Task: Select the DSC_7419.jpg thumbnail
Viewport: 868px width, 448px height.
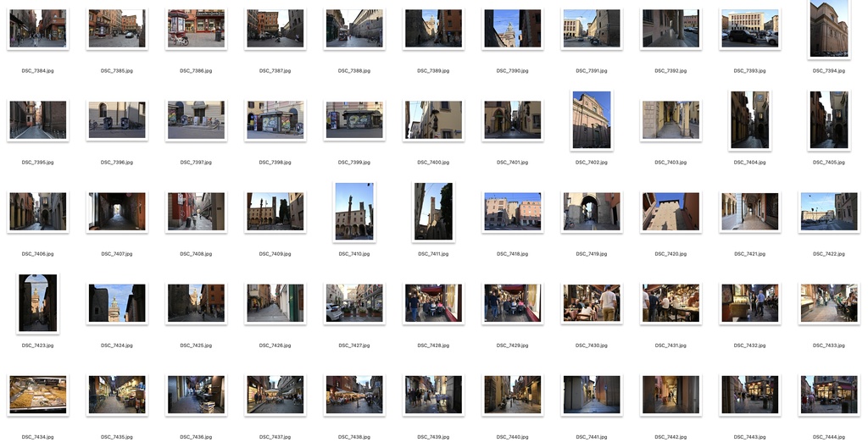Action: click(x=592, y=212)
